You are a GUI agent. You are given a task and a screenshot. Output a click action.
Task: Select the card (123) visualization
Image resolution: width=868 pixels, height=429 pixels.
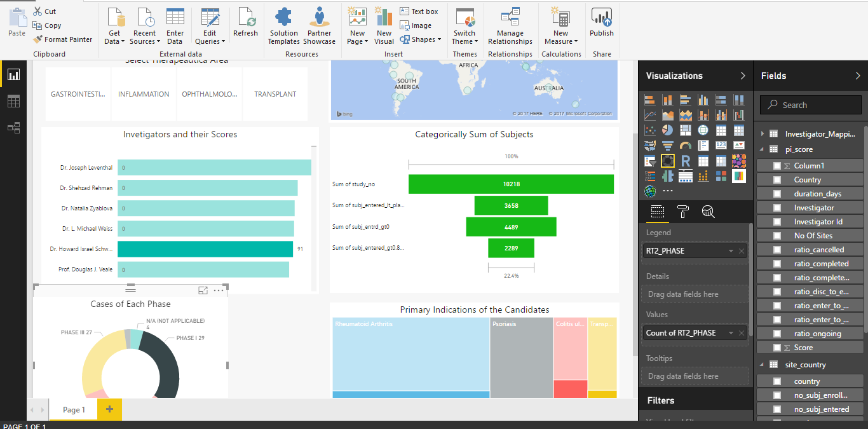pyautogui.click(x=721, y=146)
